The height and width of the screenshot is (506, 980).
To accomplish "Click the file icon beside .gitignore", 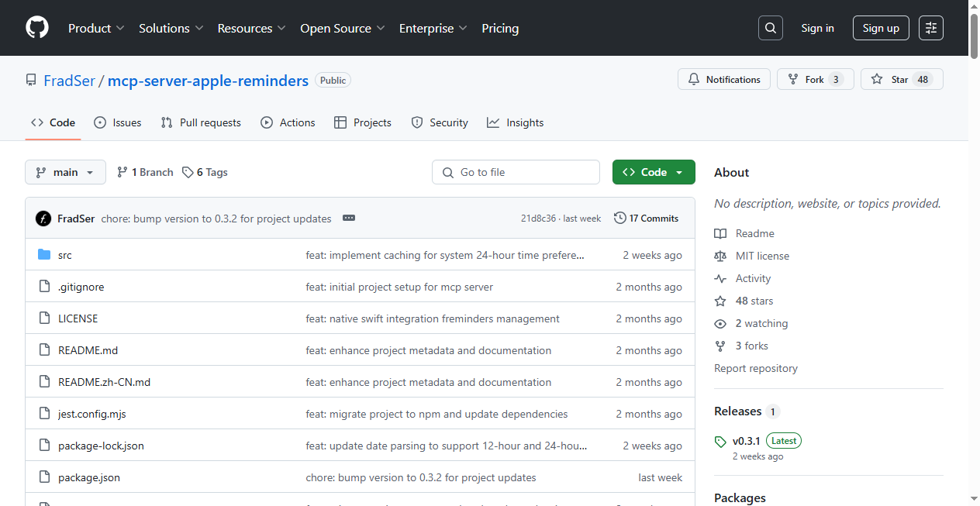I will point(44,287).
